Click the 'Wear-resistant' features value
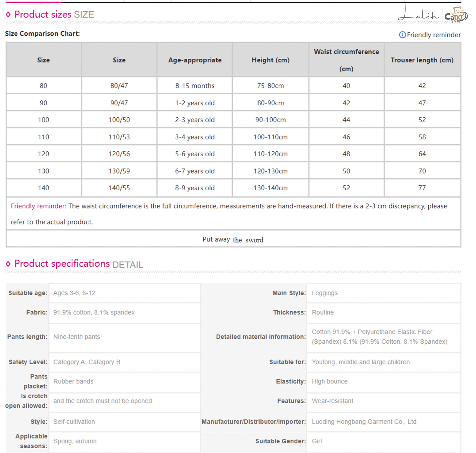The image size is (476, 453). [332, 401]
